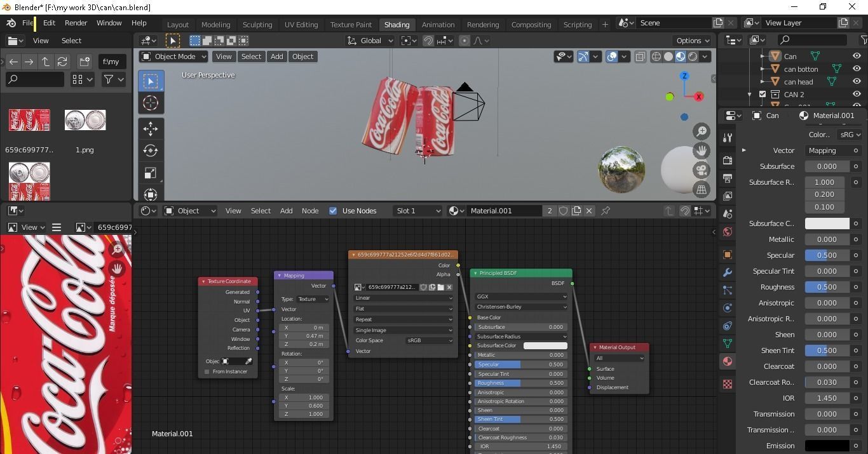Toggle CAN 2 collection exclude checkbox
The width and height of the screenshot is (868, 454).
point(763,94)
